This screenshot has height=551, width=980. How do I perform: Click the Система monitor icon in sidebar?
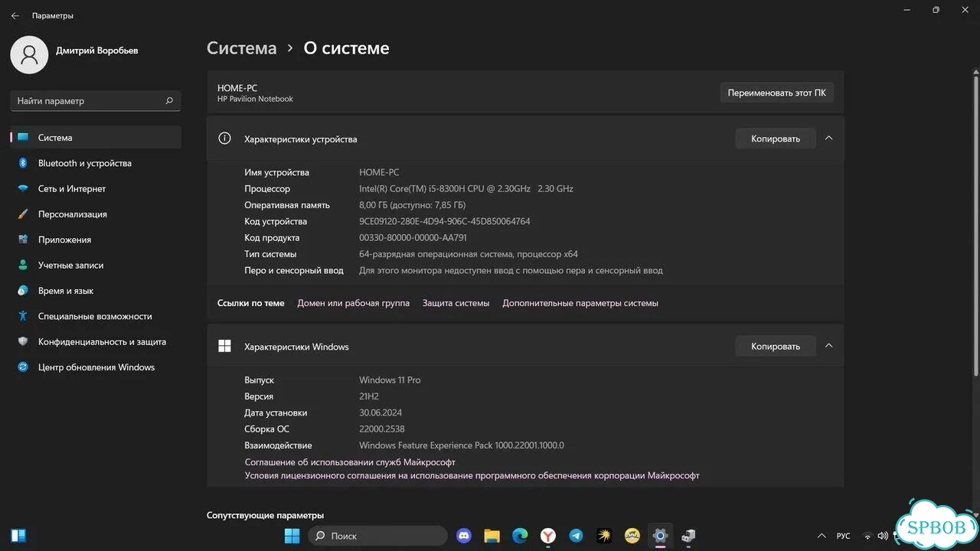click(x=23, y=138)
